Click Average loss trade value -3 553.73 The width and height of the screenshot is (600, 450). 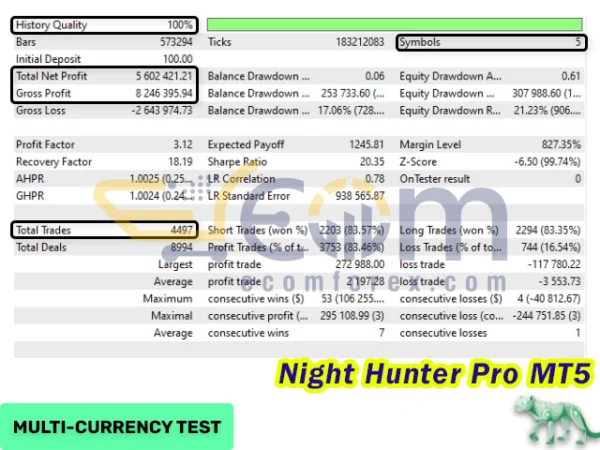click(559, 281)
